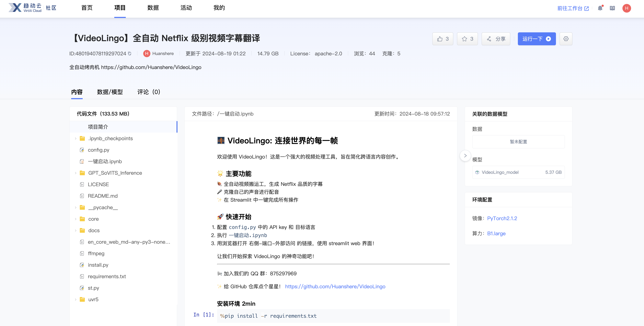Copy the project ID with copy icon

point(130,54)
